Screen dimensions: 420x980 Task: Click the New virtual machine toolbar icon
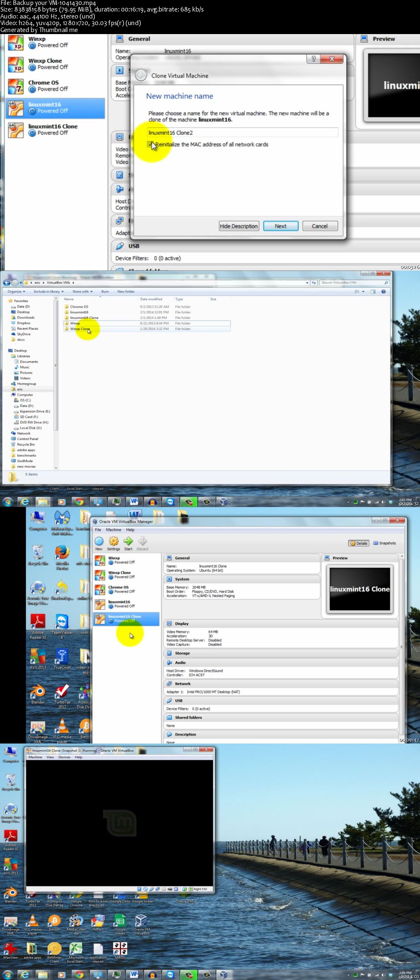99,543
